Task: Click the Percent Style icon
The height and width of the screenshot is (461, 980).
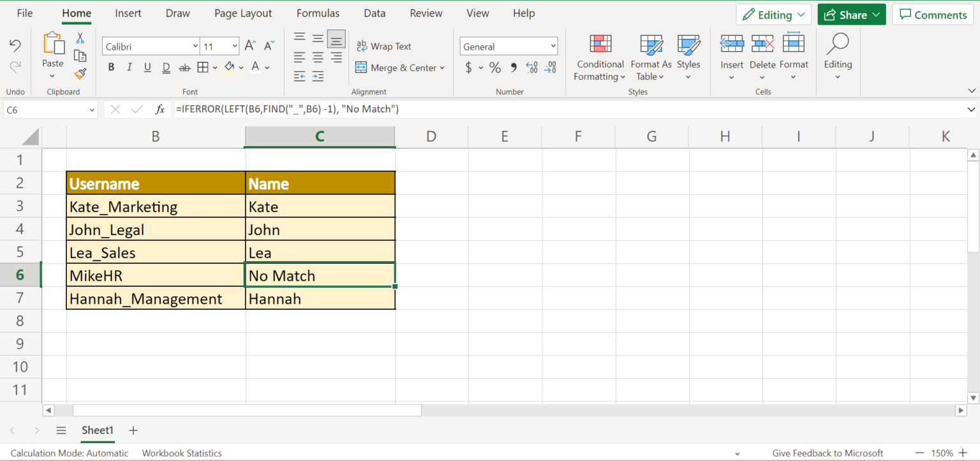Action: [495, 68]
